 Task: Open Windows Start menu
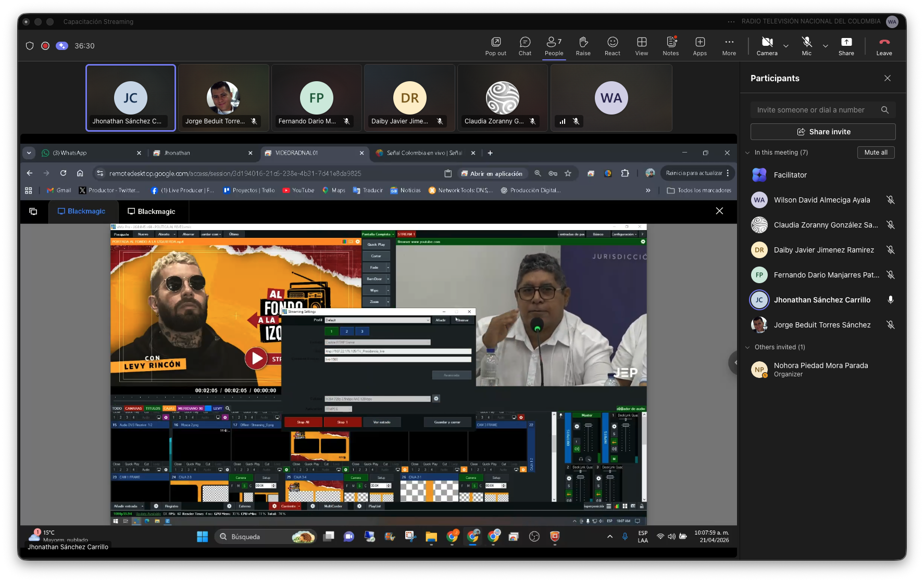pyautogui.click(x=203, y=537)
